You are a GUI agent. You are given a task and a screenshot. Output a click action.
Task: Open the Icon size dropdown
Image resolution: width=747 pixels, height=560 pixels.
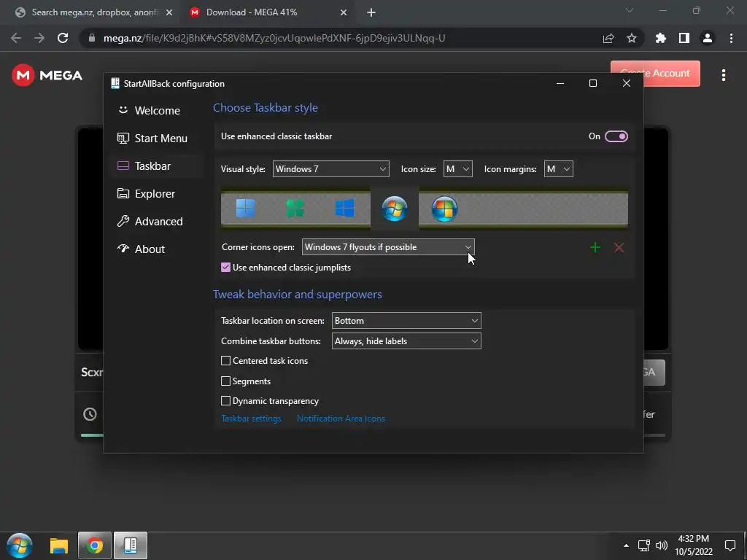point(458,169)
